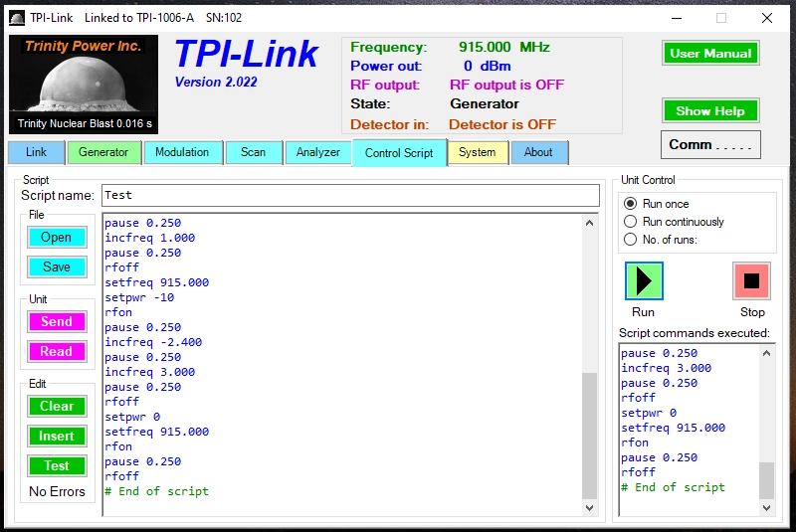Click 'setfreq 915.000' in executed commands list

pos(674,428)
